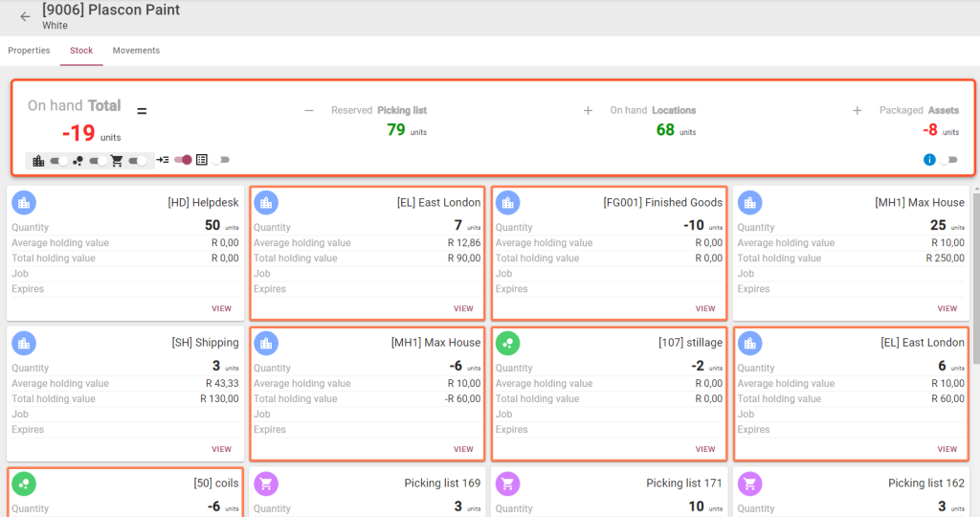Click VIEW on the [FG001] Finished Goods card
Screen dimensions: 980x517
[x=705, y=308]
